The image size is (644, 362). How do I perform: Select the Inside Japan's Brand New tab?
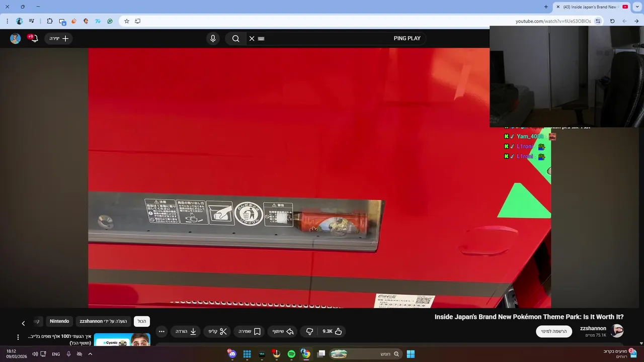click(x=592, y=7)
